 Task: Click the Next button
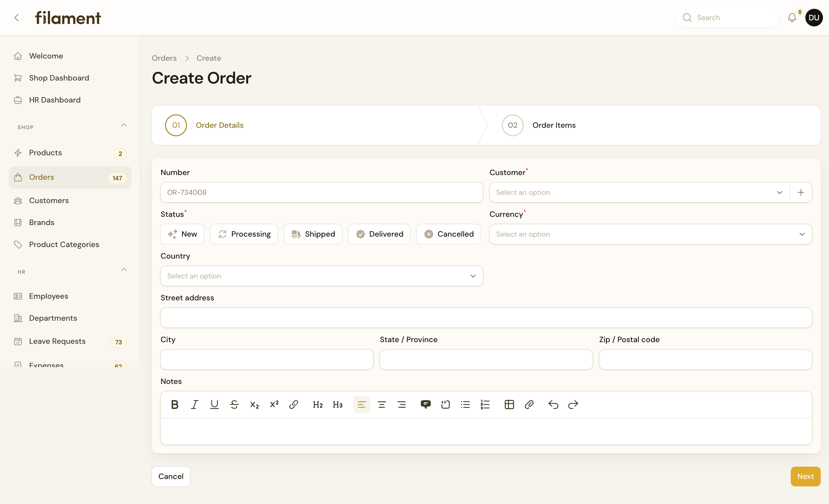coord(805,477)
